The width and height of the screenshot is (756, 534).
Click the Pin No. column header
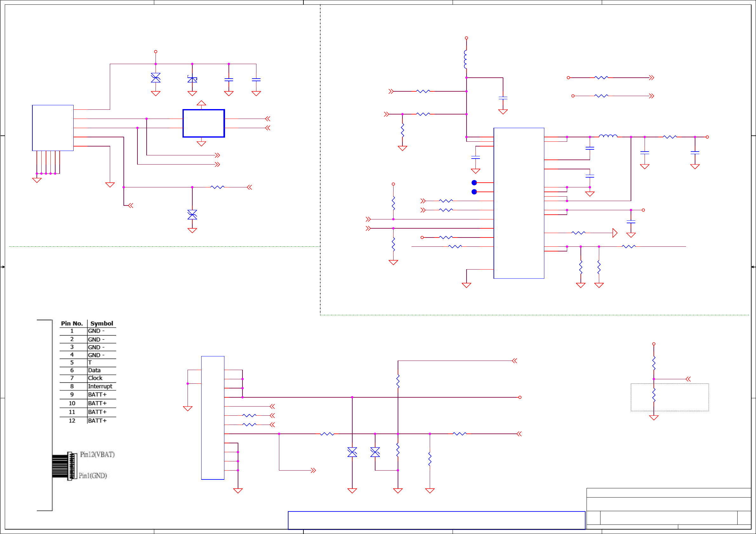pyautogui.click(x=72, y=323)
